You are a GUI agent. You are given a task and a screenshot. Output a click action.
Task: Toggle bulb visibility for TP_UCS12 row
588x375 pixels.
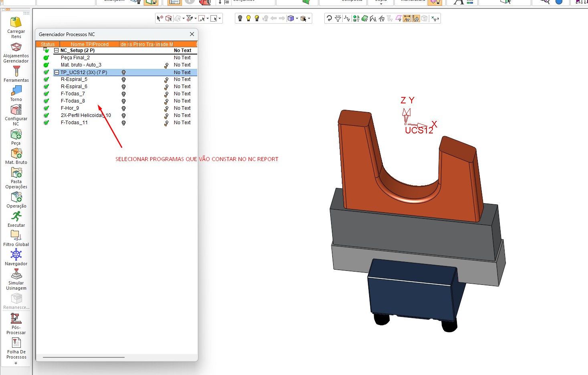pyautogui.click(x=123, y=73)
